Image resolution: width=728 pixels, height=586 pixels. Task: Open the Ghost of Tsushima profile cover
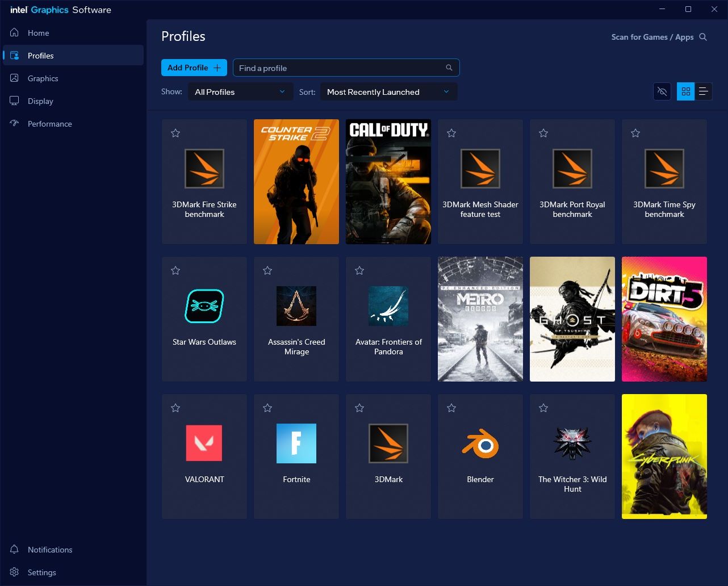(x=572, y=319)
